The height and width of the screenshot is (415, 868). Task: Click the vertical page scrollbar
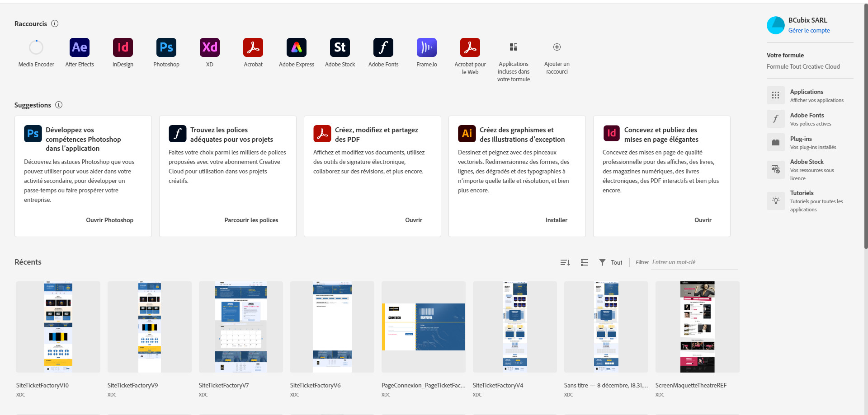(866, 126)
